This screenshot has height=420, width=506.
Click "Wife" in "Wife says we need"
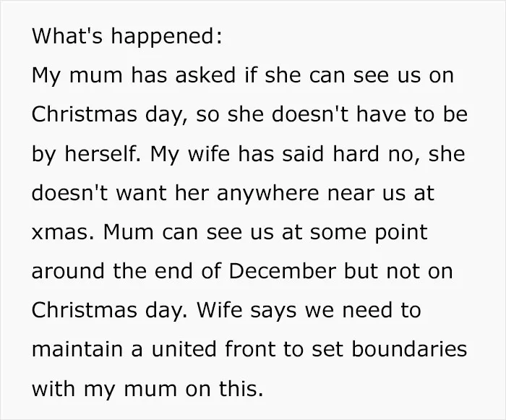tap(220, 310)
